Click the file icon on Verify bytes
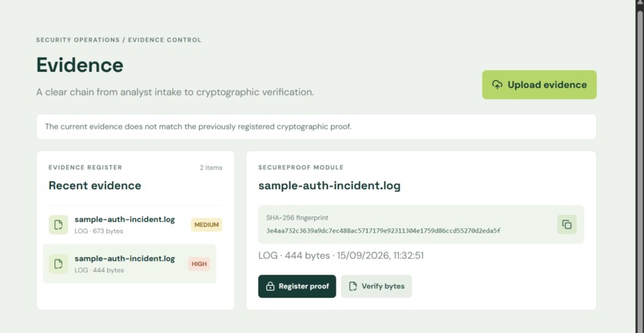This screenshot has width=644, height=333. [x=352, y=287]
